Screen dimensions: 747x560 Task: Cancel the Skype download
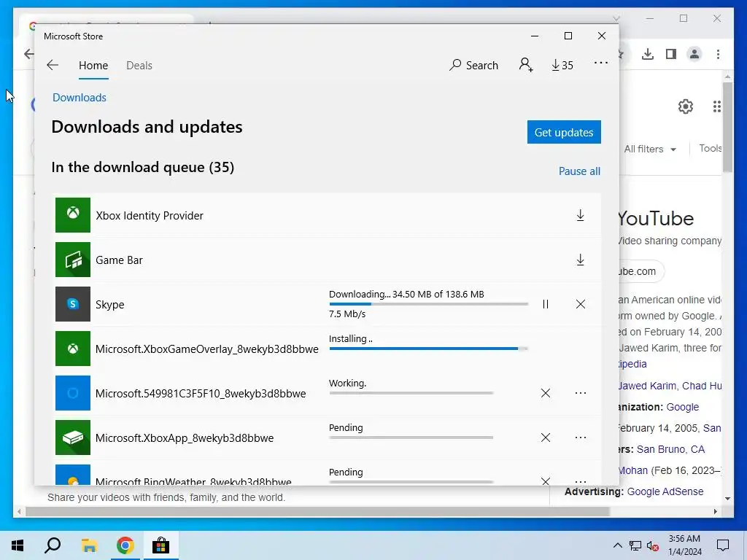click(x=580, y=304)
